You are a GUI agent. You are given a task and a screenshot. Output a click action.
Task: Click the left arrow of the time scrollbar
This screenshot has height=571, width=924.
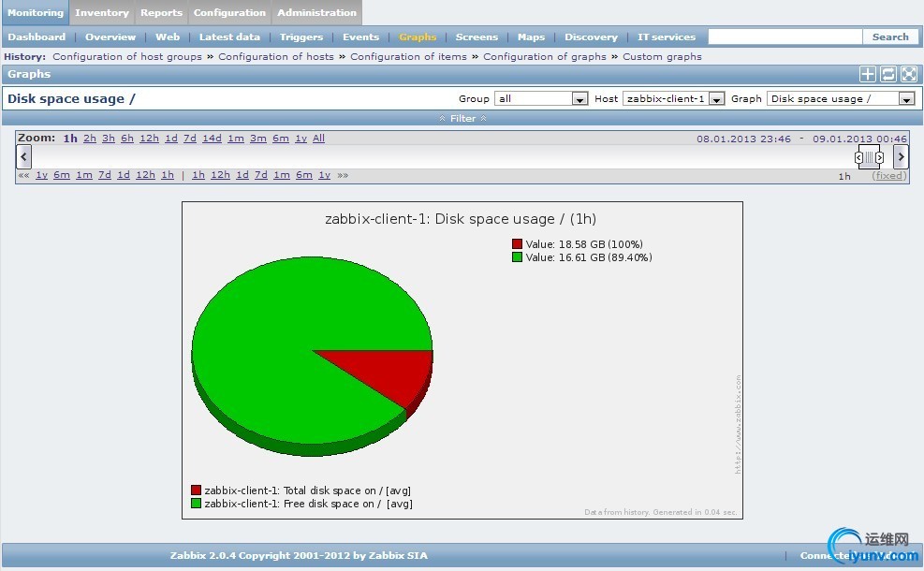click(23, 156)
